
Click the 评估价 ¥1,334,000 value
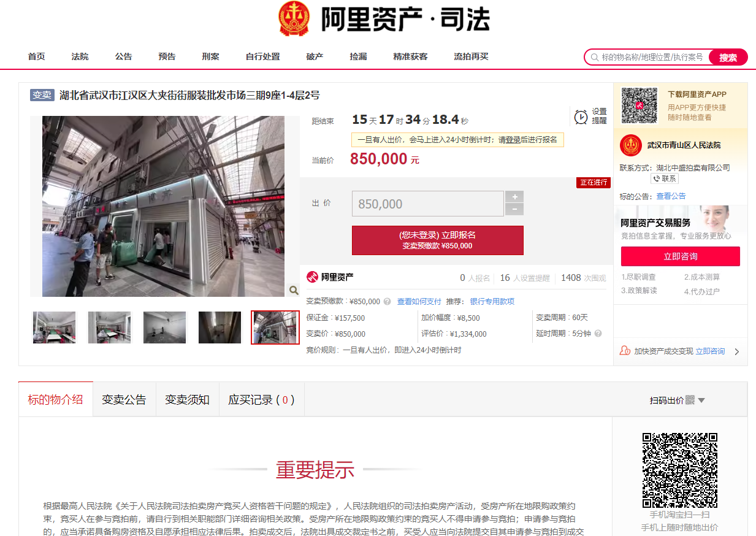[468, 334]
